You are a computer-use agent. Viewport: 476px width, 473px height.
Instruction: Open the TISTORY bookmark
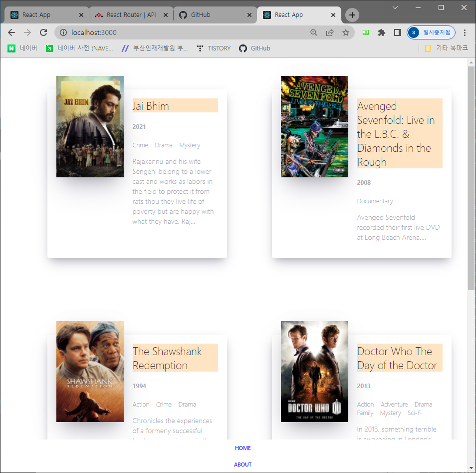point(214,48)
